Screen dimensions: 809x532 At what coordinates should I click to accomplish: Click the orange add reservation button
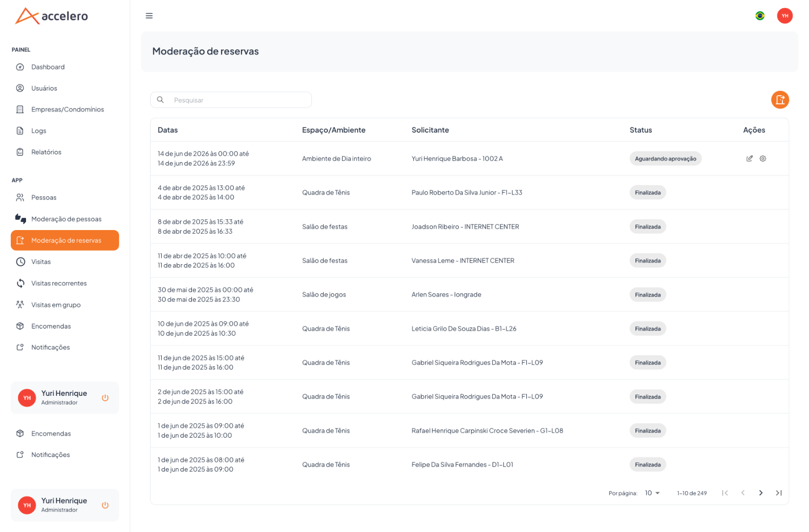(779, 100)
